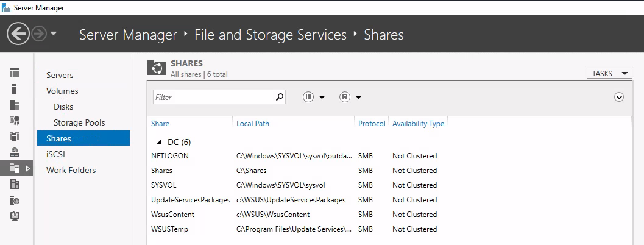This screenshot has width=644, height=245.
Task: Click the back navigation arrow button
Action: click(18, 34)
